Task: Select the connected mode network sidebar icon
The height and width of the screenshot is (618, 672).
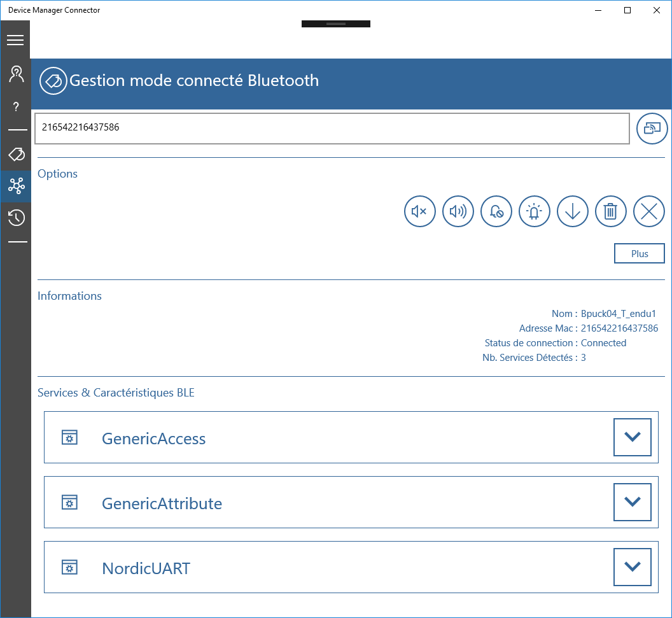Action: (17, 186)
